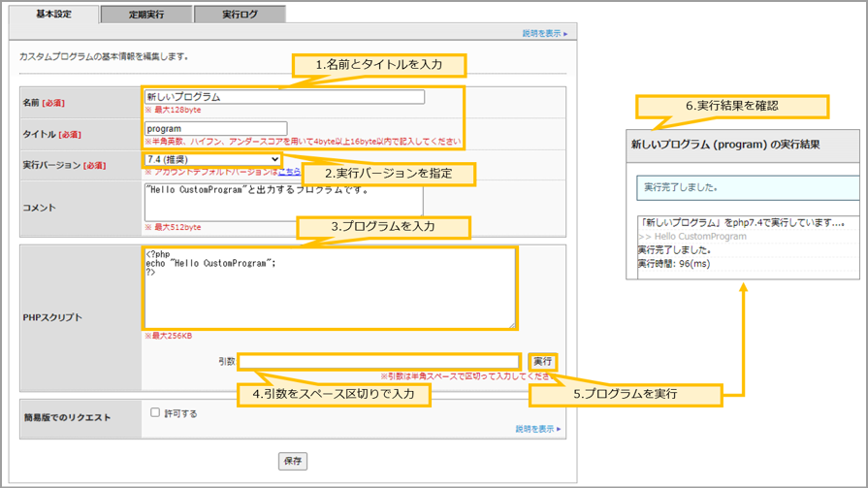Focus the 名前 text field

coord(283,97)
